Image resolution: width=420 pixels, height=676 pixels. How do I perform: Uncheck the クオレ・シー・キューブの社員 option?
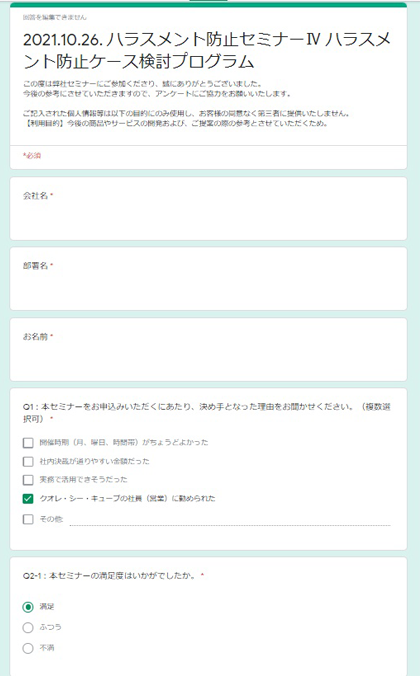tap(28, 499)
